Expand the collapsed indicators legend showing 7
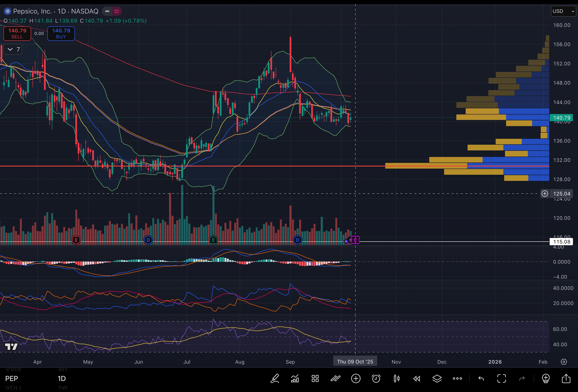578x392 pixels. pyautogui.click(x=13, y=49)
